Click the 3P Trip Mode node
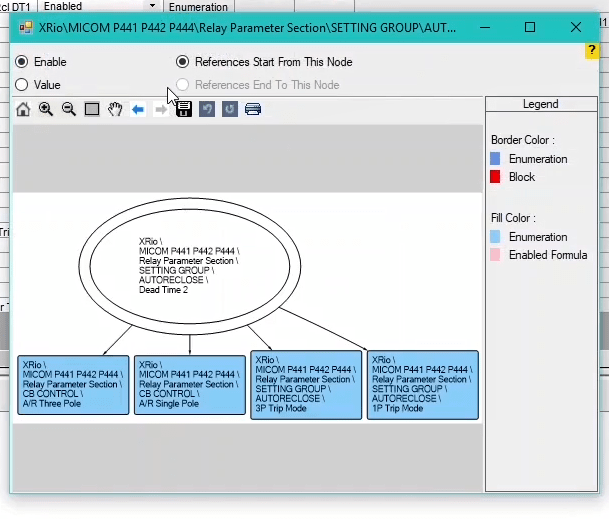The width and height of the screenshot is (609, 519). (306, 385)
